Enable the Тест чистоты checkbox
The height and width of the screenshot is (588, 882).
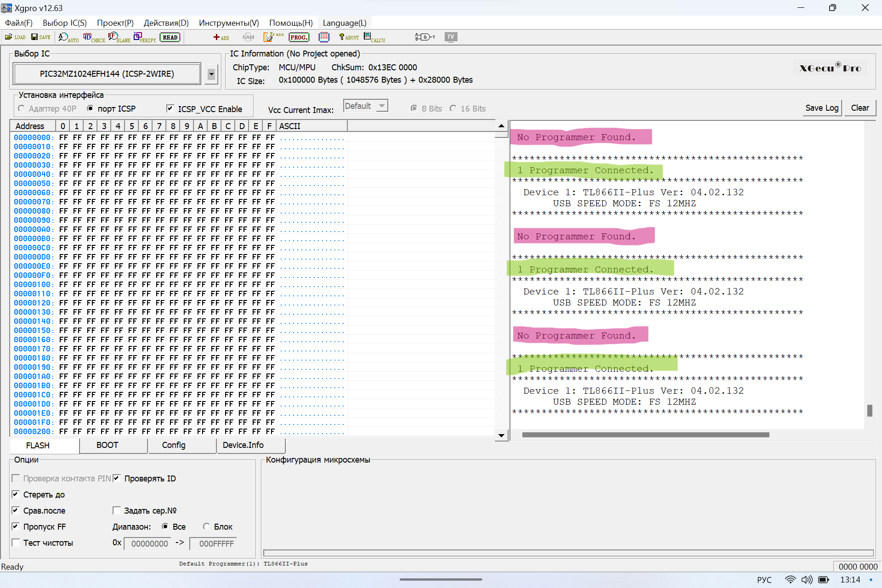16,543
